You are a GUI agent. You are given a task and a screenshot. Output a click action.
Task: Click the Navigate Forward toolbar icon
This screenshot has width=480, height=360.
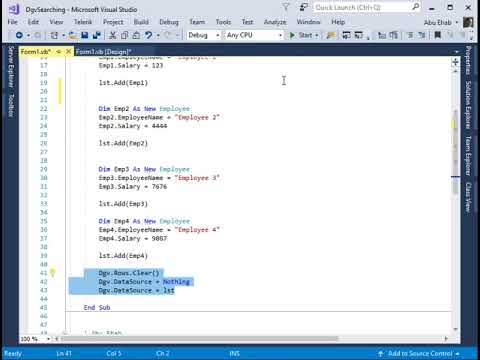pos(38,35)
